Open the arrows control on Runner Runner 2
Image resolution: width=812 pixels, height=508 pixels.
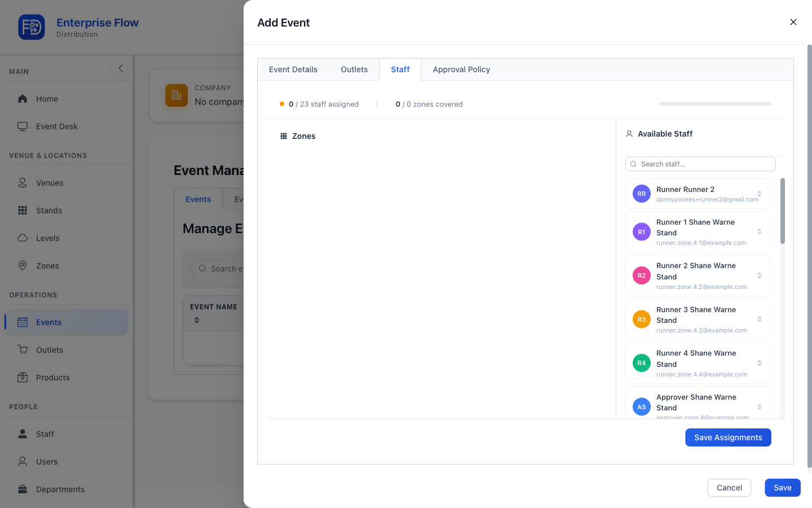click(760, 194)
